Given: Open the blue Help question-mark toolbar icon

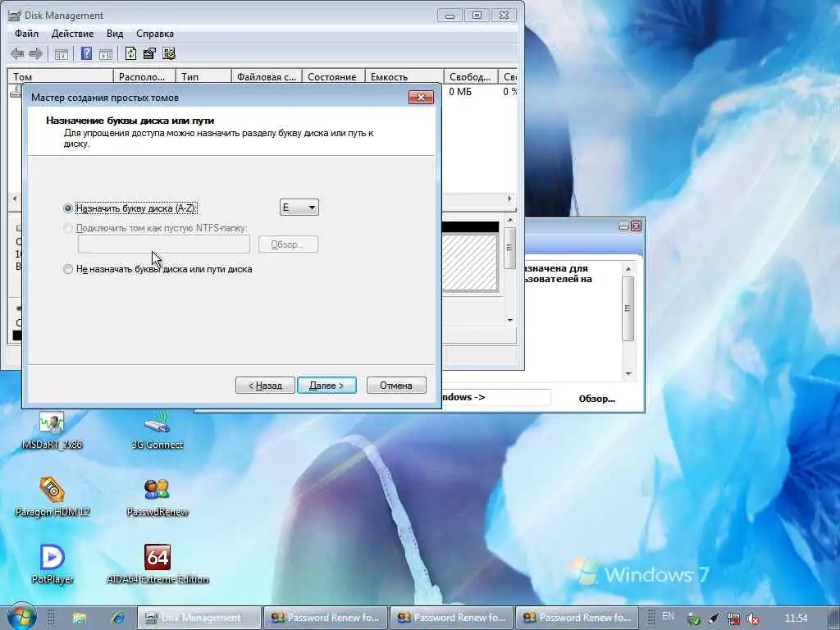Looking at the screenshot, I should 86,53.
